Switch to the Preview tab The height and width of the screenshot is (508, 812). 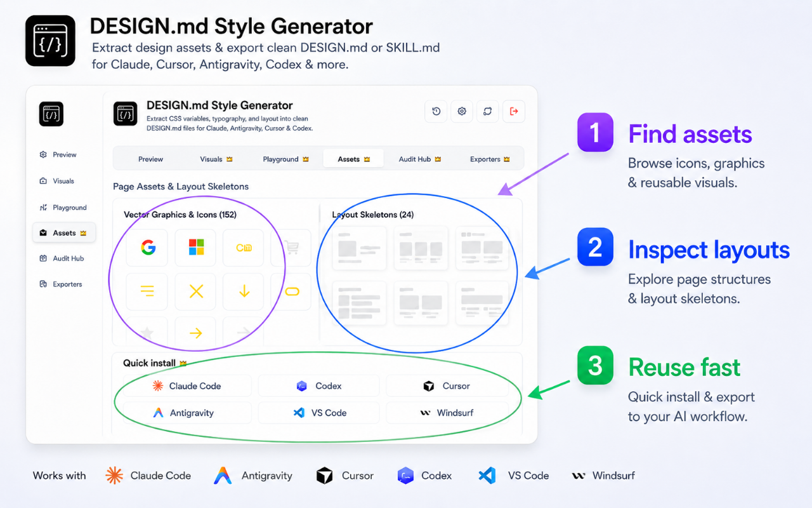pos(151,159)
